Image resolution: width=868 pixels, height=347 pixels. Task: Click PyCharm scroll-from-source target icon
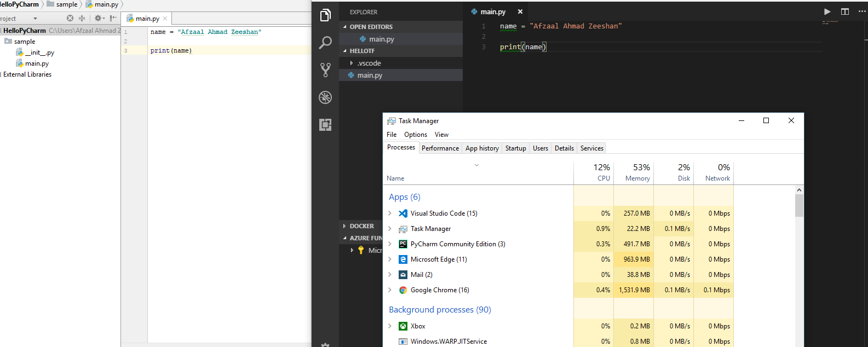tap(70, 18)
